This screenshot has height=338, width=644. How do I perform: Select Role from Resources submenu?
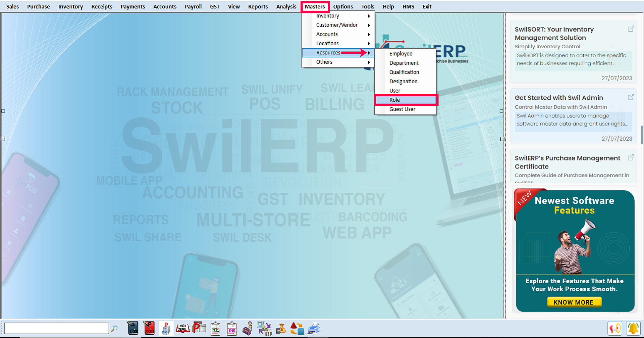(x=405, y=100)
